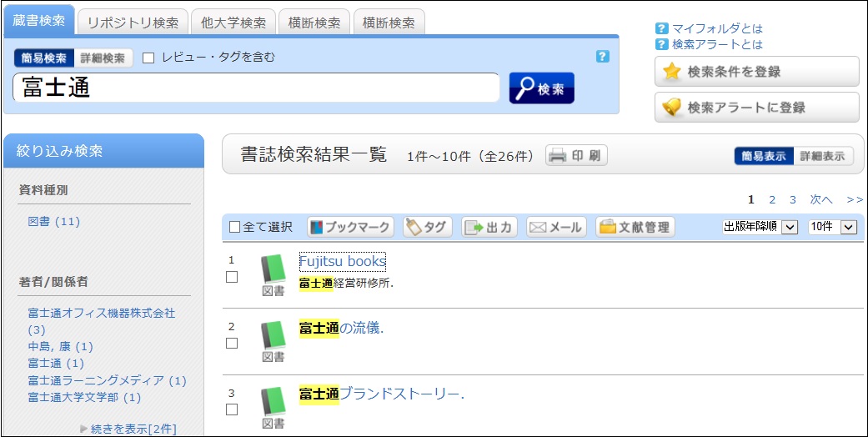Screen dimensions: 868x437
Task: Click the メール mail button
Action: coord(556,227)
